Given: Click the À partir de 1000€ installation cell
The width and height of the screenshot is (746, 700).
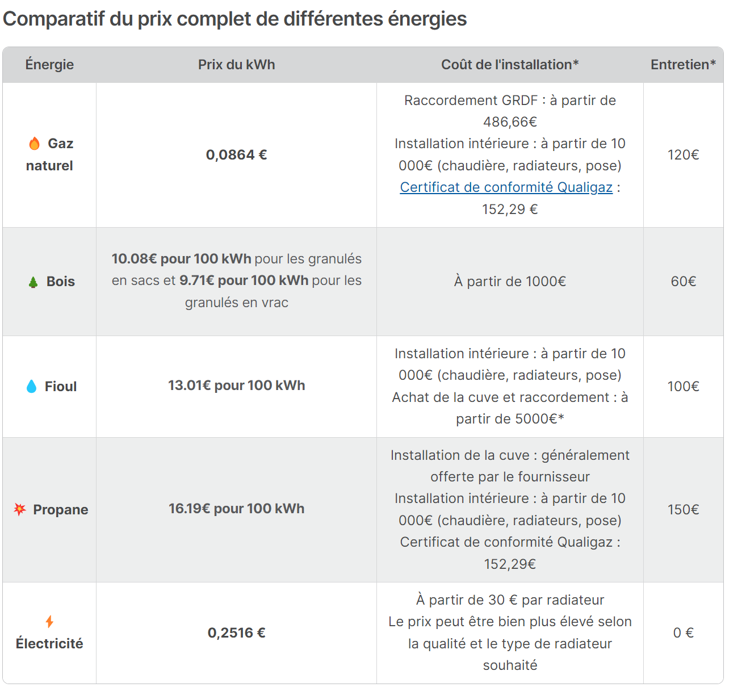Looking at the screenshot, I should [510, 282].
